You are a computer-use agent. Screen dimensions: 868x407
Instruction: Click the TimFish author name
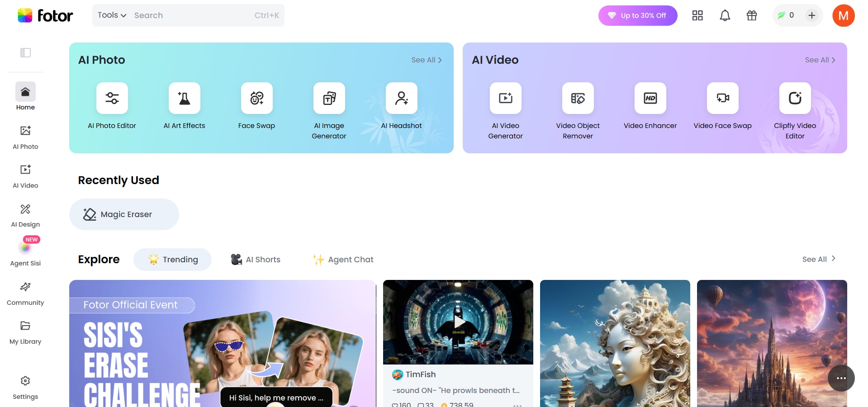(421, 374)
